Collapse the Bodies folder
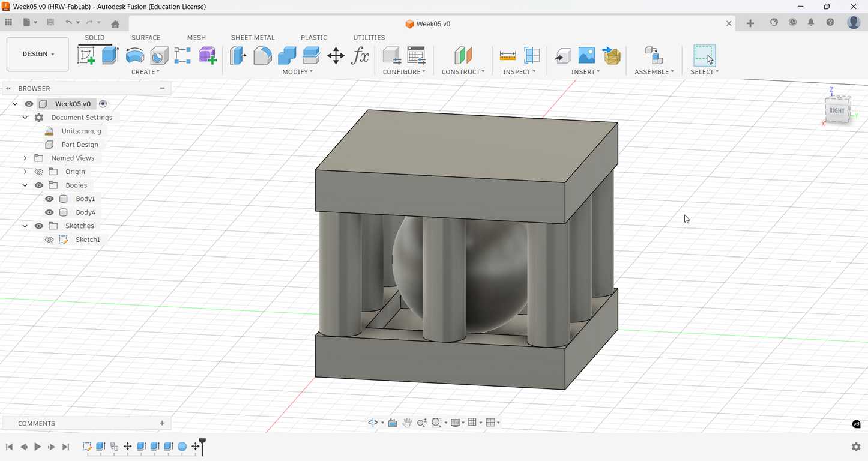 (25, 185)
